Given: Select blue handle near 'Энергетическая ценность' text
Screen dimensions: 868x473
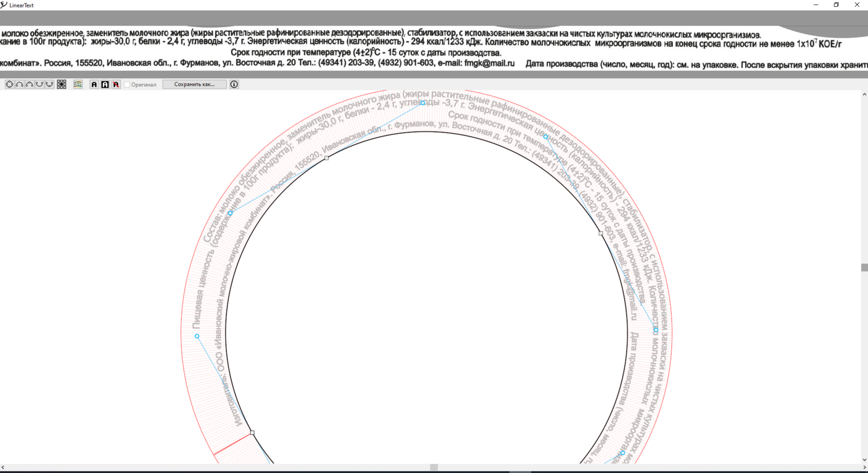Looking at the screenshot, I should pyautogui.click(x=546, y=137).
